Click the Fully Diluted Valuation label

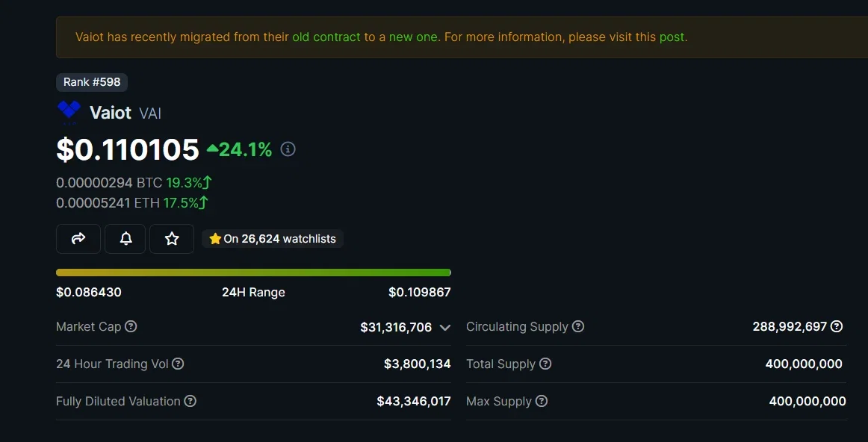[x=119, y=401]
